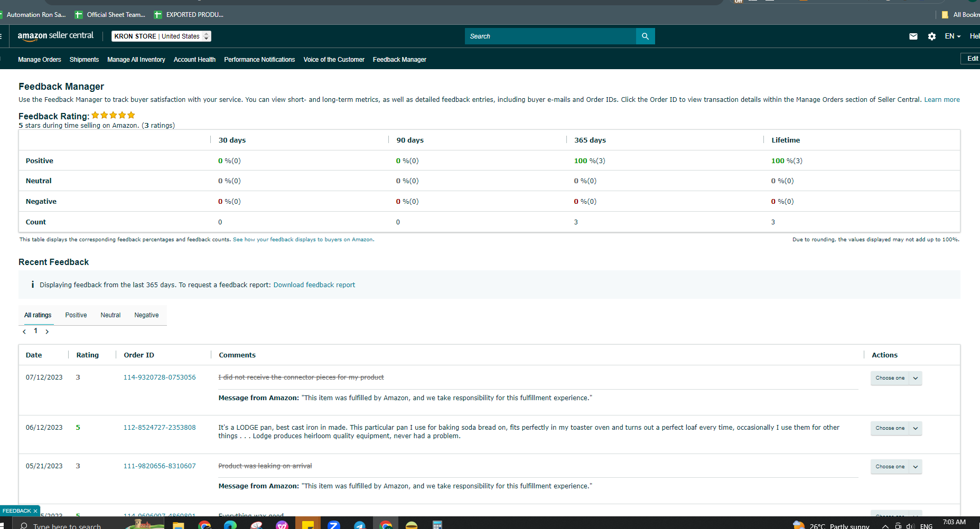Image resolution: width=980 pixels, height=529 pixels.
Task: Open the volume icon in system tray
Action: point(910,526)
